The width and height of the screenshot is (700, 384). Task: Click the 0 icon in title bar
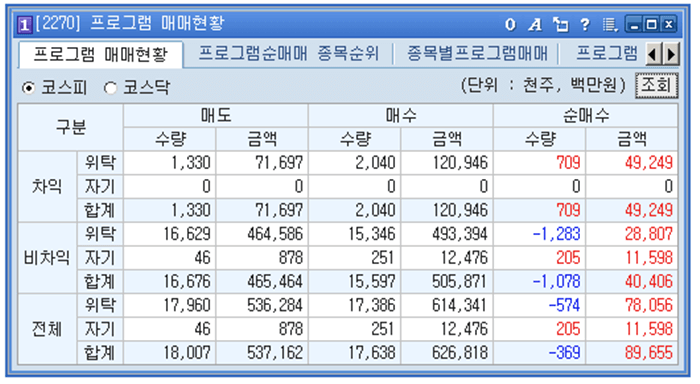click(510, 25)
